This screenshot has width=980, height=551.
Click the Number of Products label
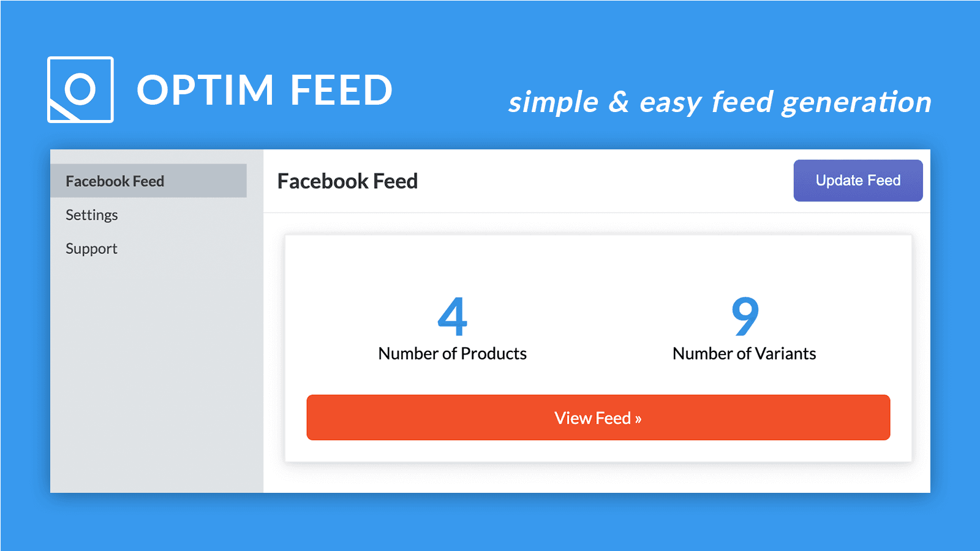click(452, 353)
